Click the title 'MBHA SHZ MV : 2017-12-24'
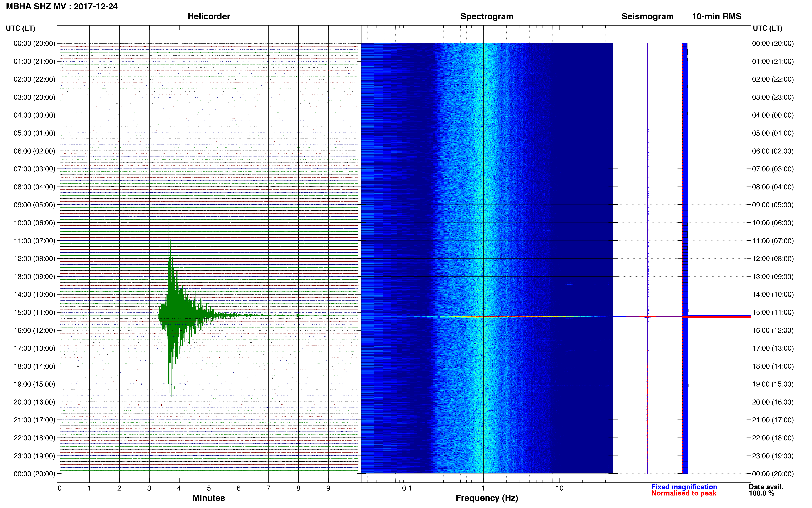Screen dimensions: 812x508 click(x=62, y=6)
